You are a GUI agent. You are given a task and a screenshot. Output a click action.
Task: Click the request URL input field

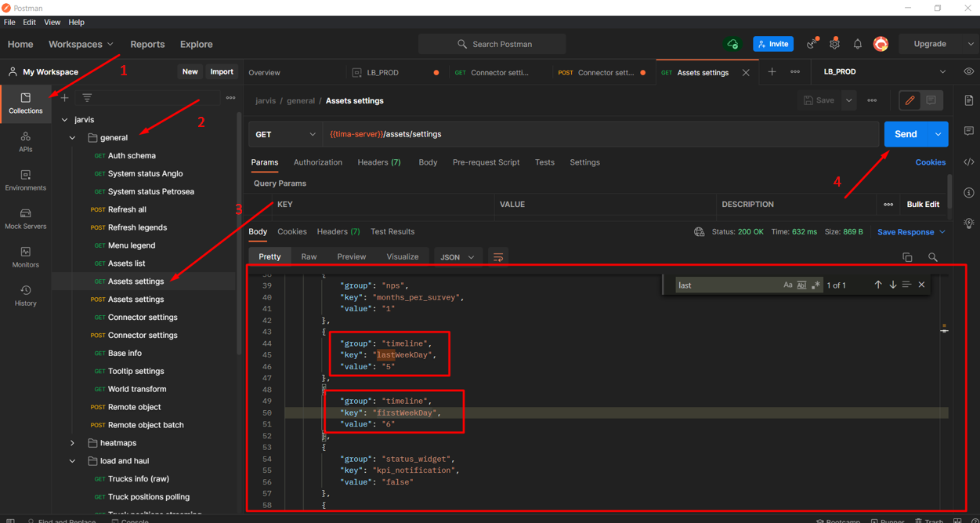pos(600,134)
